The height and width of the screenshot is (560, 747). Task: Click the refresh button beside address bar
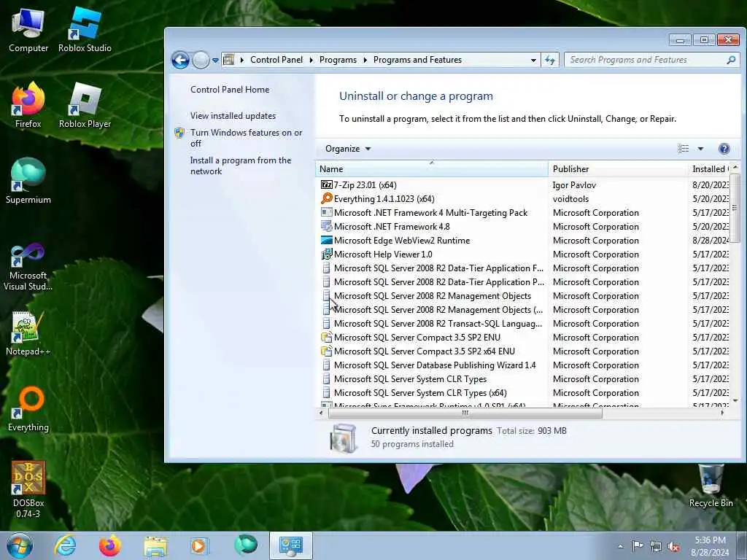pyautogui.click(x=550, y=60)
